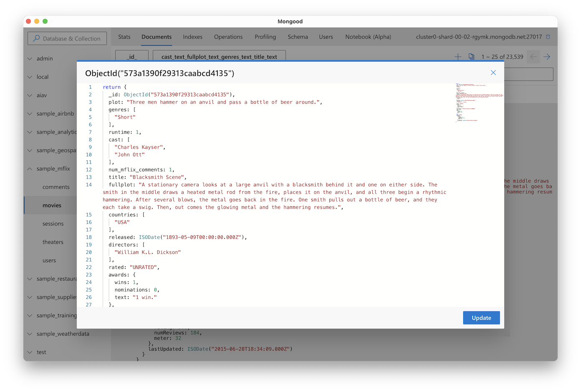The width and height of the screenshot is (581, 392).
Task: Click the ObjectId value on line 2
Action: [179, 95]
